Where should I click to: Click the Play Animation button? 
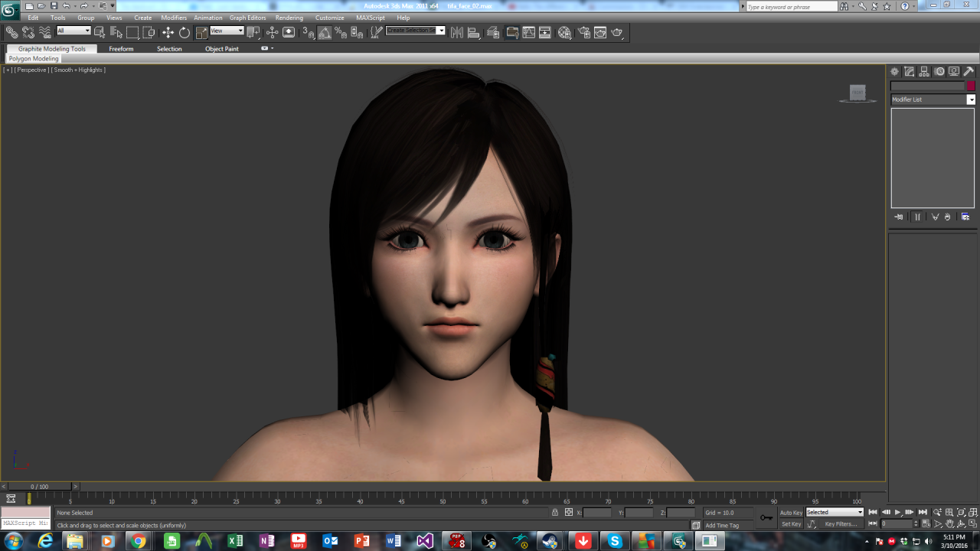(897, 512)
